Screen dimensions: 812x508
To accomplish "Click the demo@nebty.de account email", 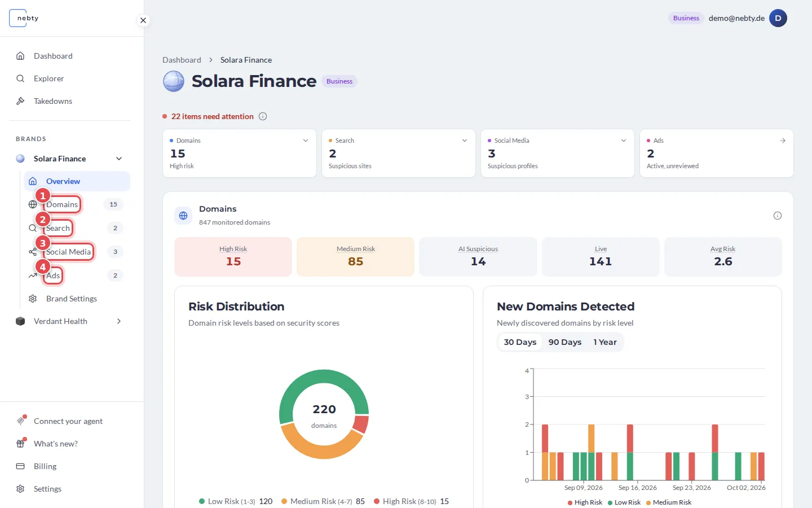I will point(736,18).
